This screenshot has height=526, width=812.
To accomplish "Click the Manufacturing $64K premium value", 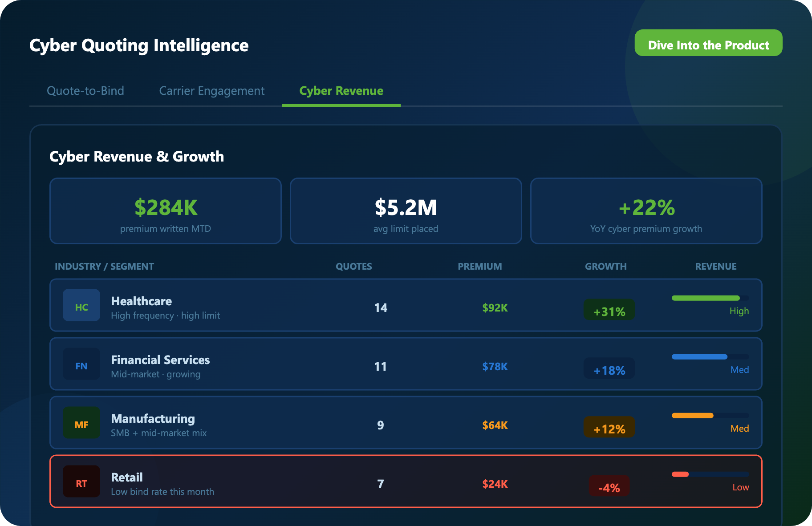I will point(495,425).
